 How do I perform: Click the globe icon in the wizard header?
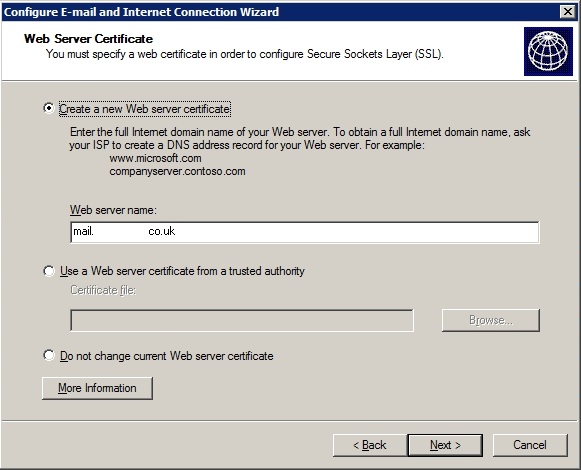[548, 51]
